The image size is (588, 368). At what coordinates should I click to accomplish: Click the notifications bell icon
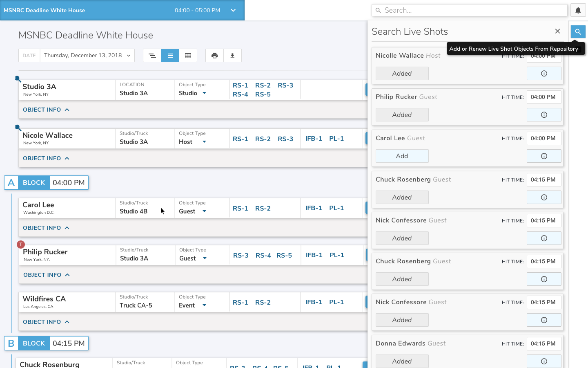[578, 10]
